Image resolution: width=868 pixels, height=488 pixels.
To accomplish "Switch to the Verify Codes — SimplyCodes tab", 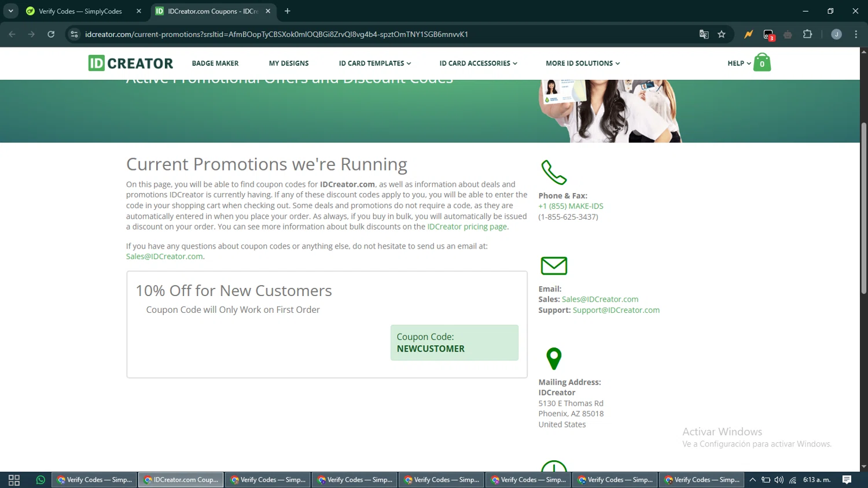I will 84,11.
